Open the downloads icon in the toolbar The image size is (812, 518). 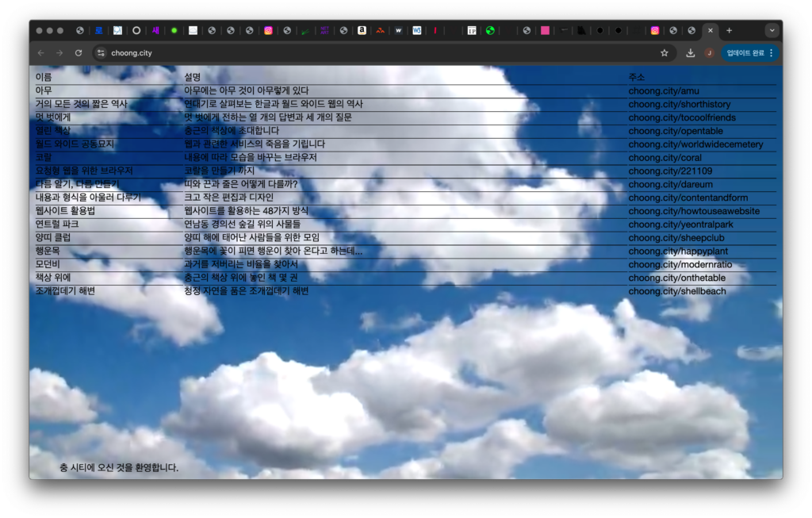point(691,53)
